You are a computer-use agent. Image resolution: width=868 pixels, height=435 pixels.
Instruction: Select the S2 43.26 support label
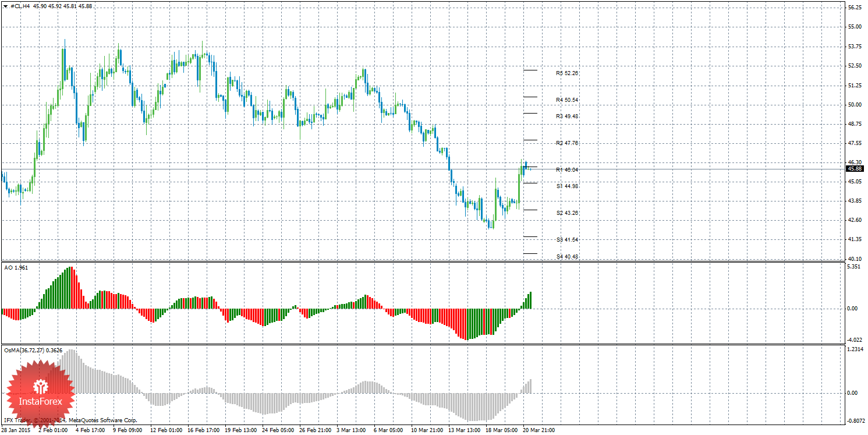point(566,213)
